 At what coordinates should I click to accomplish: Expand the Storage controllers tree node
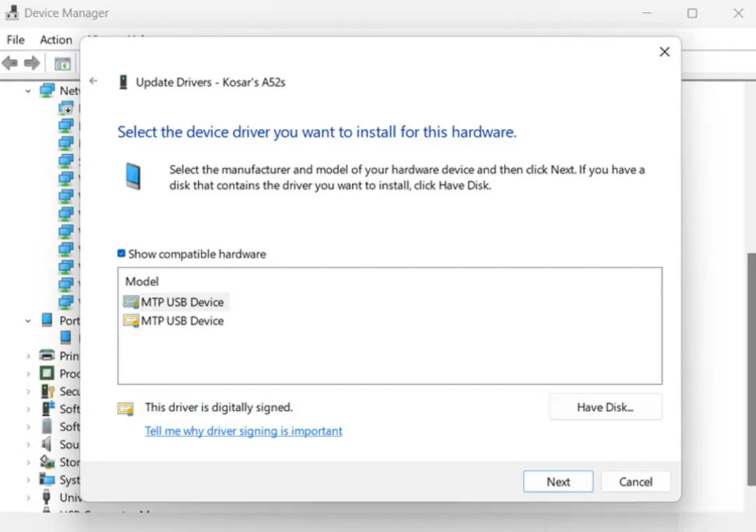tap(28, 462)
